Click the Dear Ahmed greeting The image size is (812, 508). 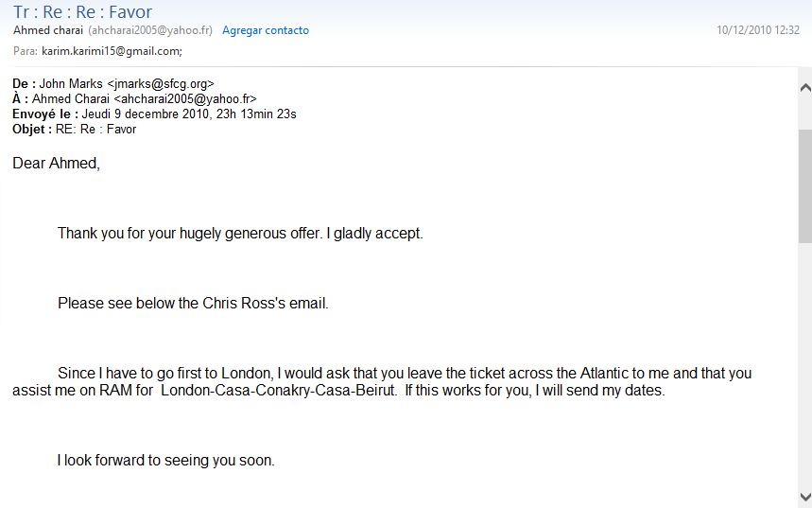pyautogui.click(x=56, y=164)
